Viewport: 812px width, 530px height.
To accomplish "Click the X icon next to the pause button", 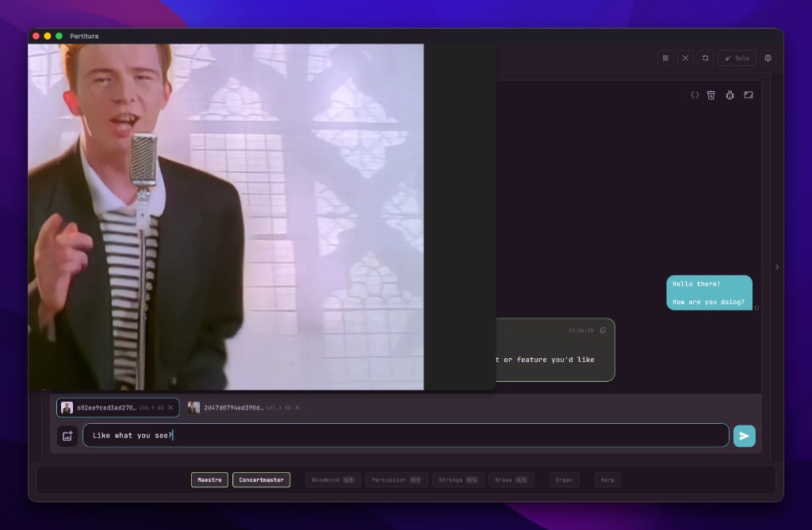I will (685, 57).
